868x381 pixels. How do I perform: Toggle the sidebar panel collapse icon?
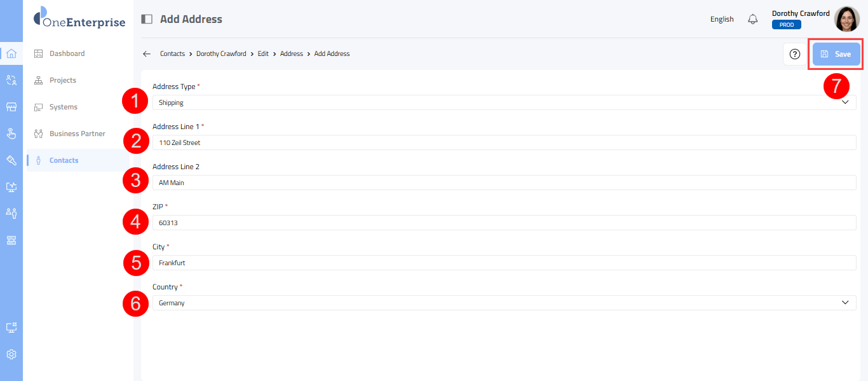tap(147, 19)
